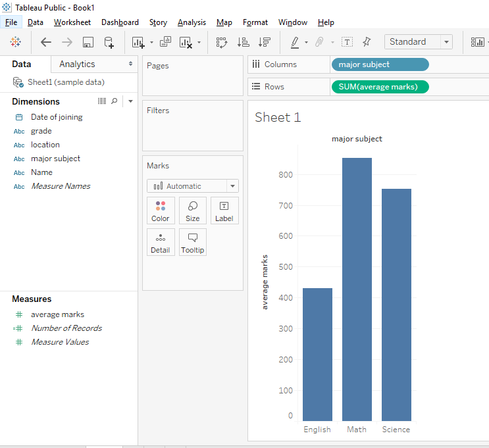Sort descending using toolbar icon
This screenshot has width=489, height=448.
[265, 42]
